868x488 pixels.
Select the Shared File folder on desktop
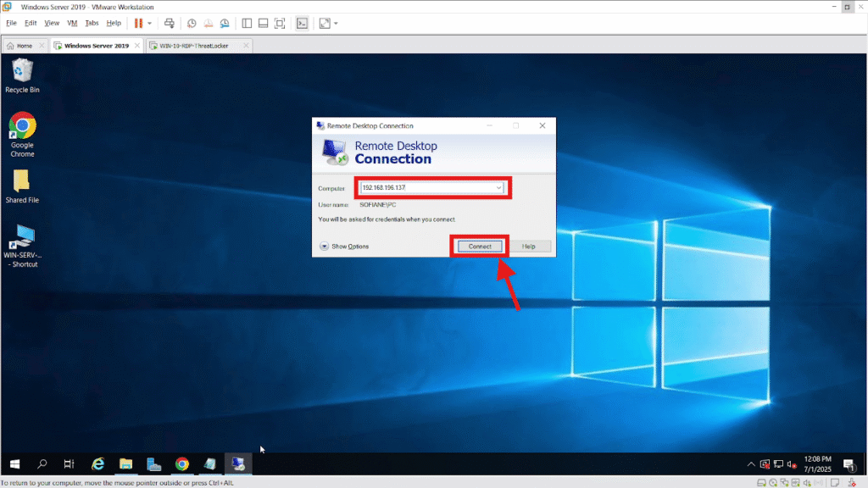(x=22, y=186)
